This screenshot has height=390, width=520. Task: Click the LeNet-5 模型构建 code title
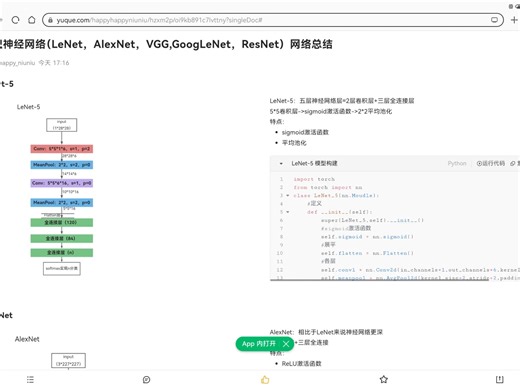point(314,163)
